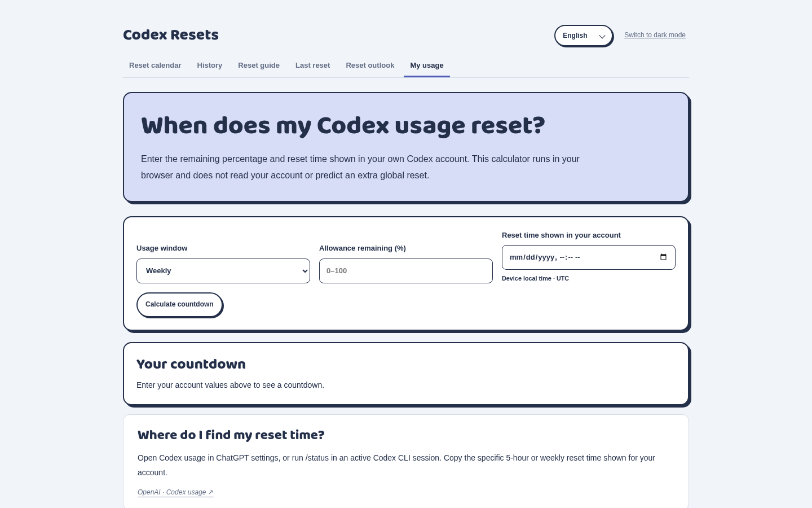Focus the Allowance remaining percentage field

click(406, 271)
